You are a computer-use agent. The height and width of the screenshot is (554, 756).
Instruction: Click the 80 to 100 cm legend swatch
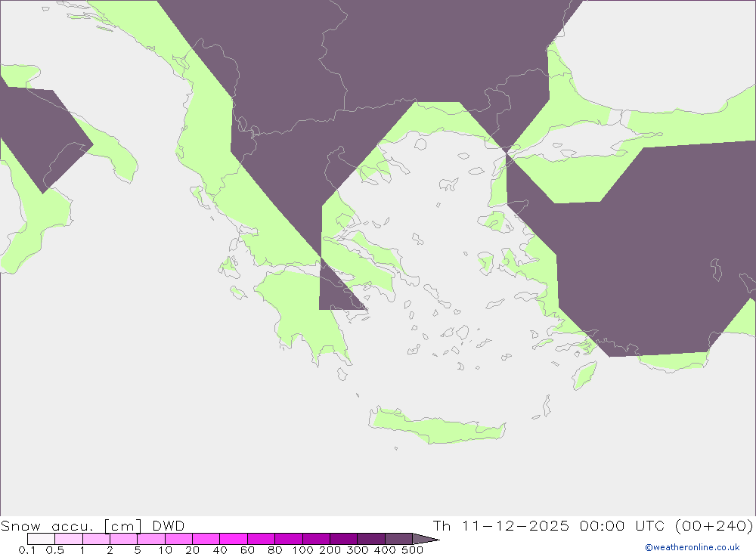pyautogui.click(x=289, y=539)
